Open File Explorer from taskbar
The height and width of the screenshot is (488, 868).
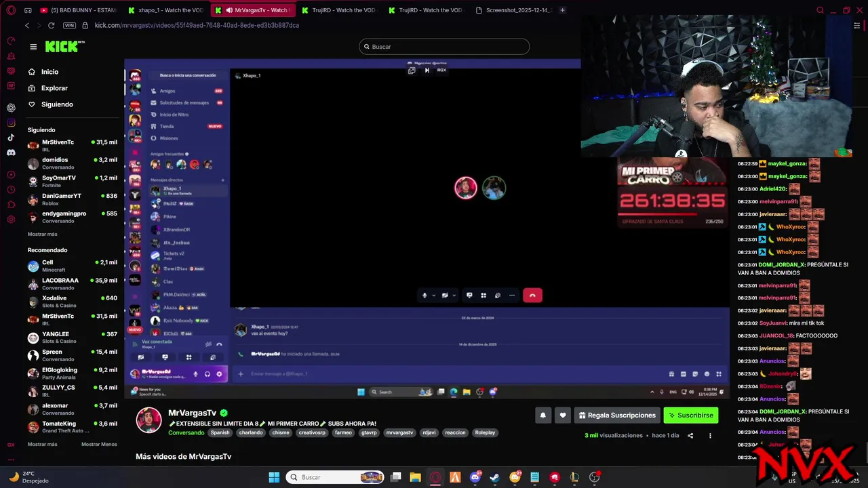click(415, 477)
